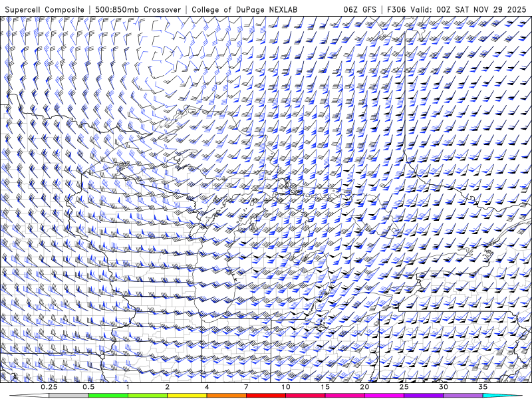Click the violet swatch between 25 and 30

coord(424,396)
